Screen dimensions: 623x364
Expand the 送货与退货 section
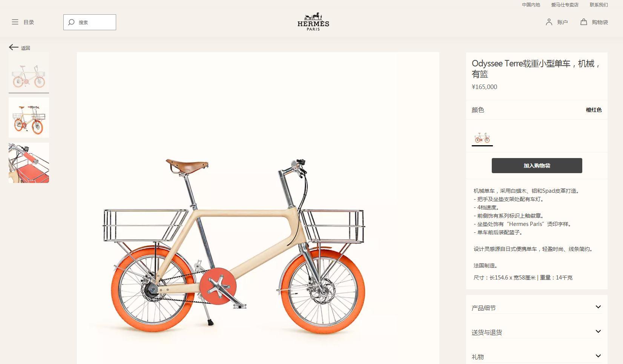click(x=537, y=332)
